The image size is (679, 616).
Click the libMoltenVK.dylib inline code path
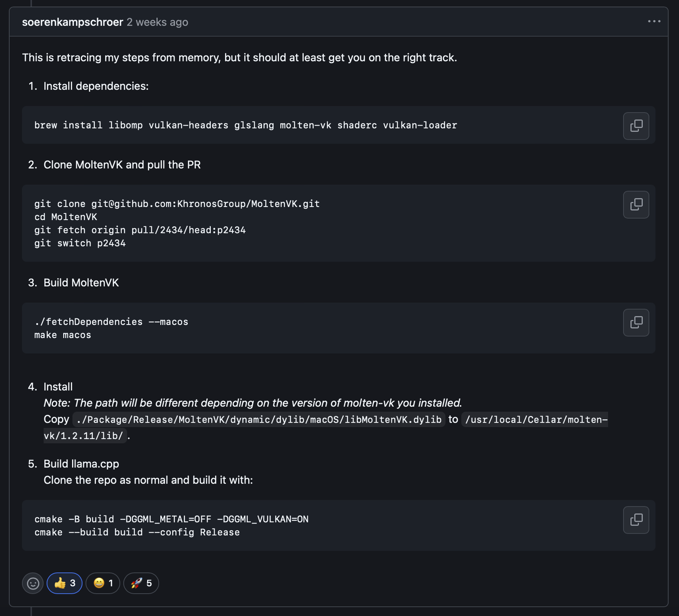point(258,420)
